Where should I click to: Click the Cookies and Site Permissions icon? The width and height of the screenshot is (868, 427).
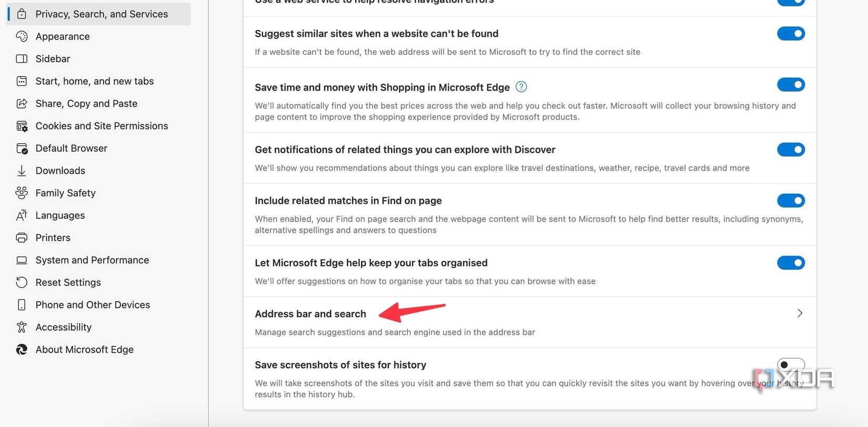pyautogui.click(x=22, y=126)
